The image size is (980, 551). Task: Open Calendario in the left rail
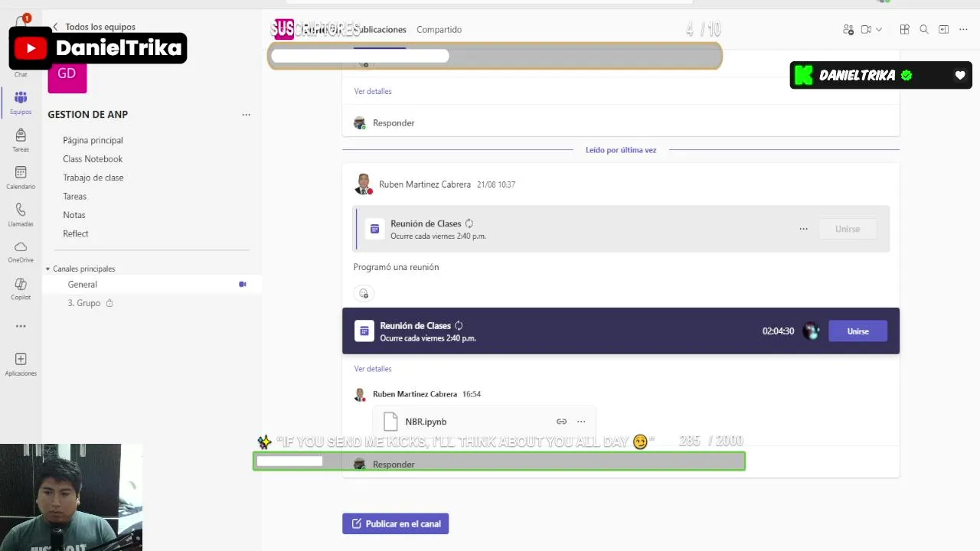coord(21,177)
